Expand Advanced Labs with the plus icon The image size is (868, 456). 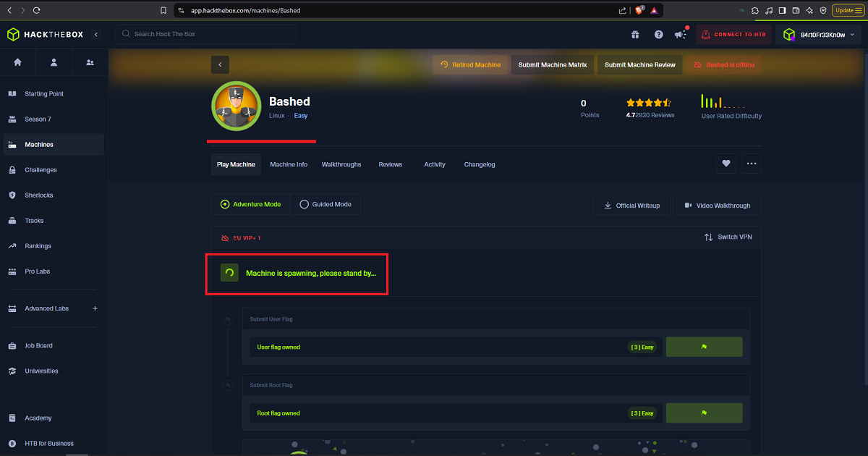(x=95, y=308)
